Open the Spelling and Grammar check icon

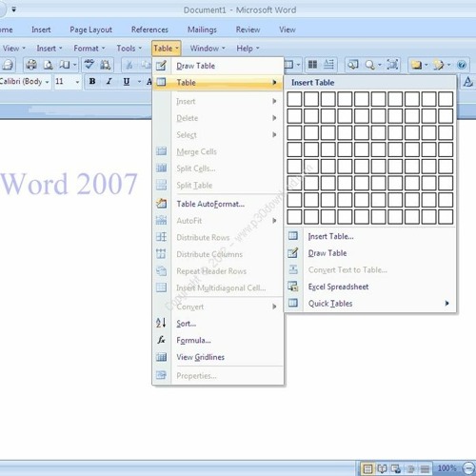pyautogui.click(x=89, y=65)
